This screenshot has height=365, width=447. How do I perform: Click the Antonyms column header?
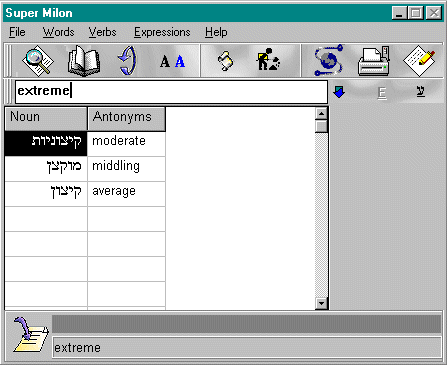pyautogui.click(x=126, y=118)
